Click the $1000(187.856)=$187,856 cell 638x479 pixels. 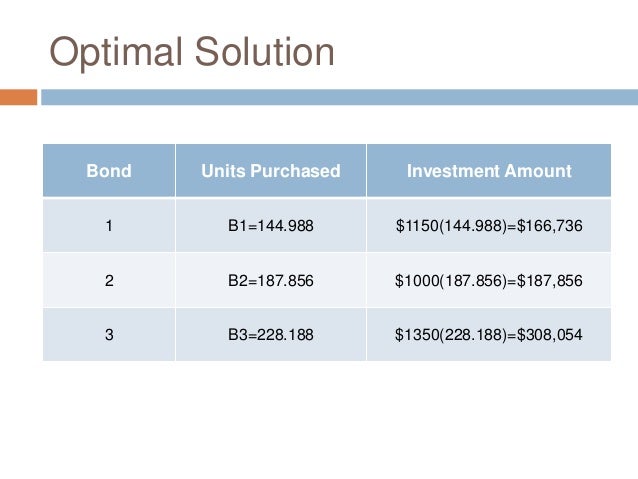click(489, 280)
